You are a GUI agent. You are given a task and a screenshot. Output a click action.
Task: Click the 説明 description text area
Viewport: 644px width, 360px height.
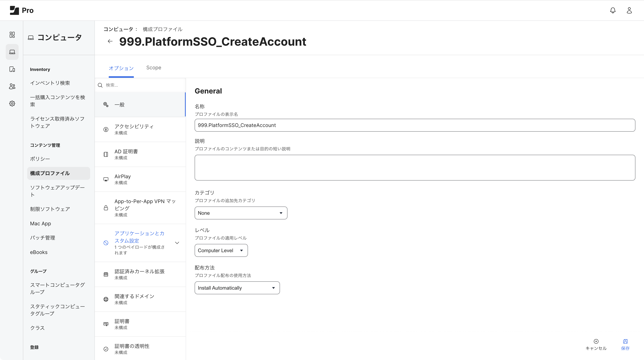pyautogui.click(x=415, y=167)
